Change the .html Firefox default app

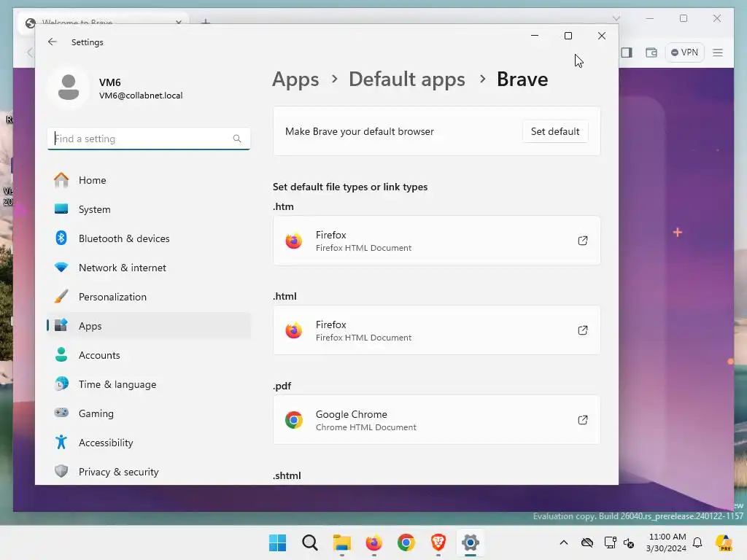point(436,330)
